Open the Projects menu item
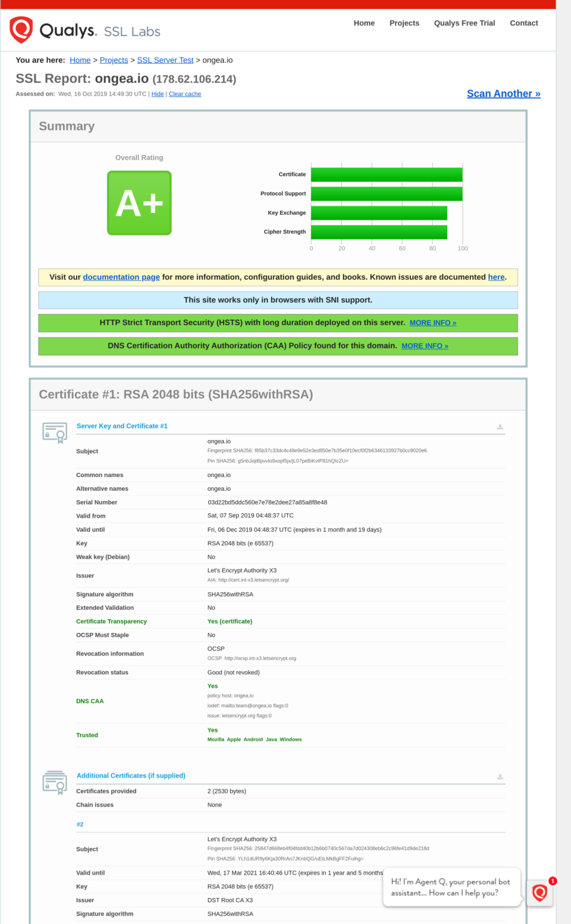Viewport: 571px width, 924px height. point(404,23)
